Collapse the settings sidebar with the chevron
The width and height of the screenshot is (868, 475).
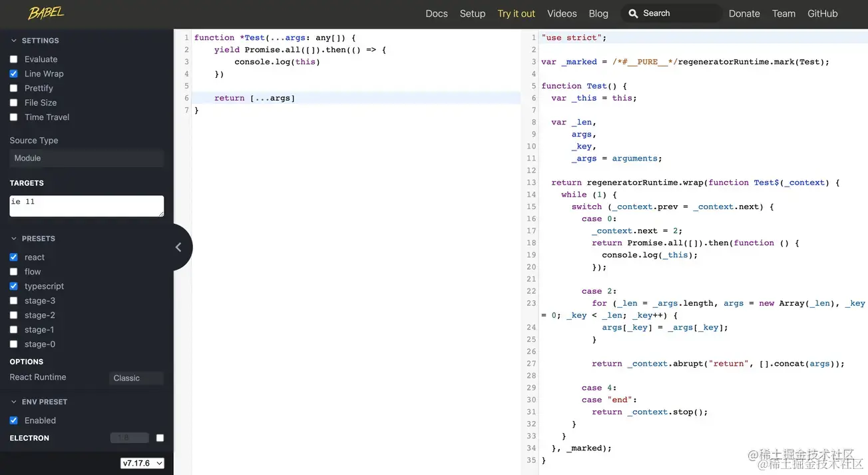[x=179, y=246]
